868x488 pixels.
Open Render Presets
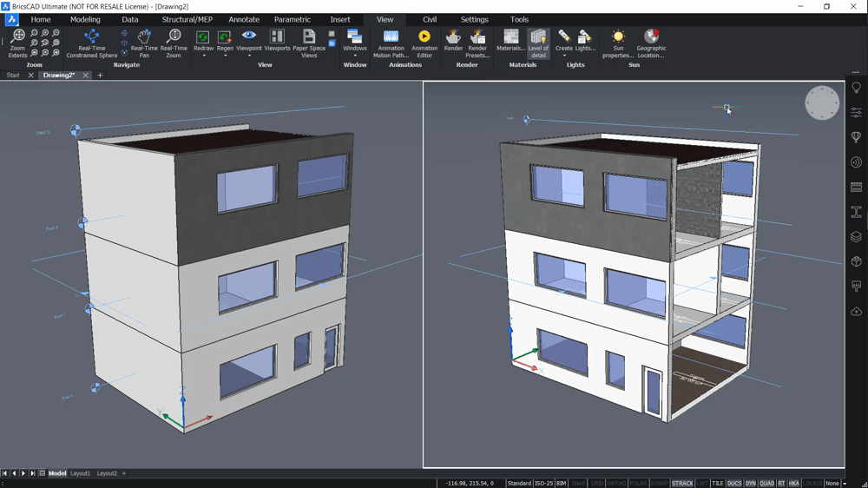pyautogui.click(x=477, y=43)
